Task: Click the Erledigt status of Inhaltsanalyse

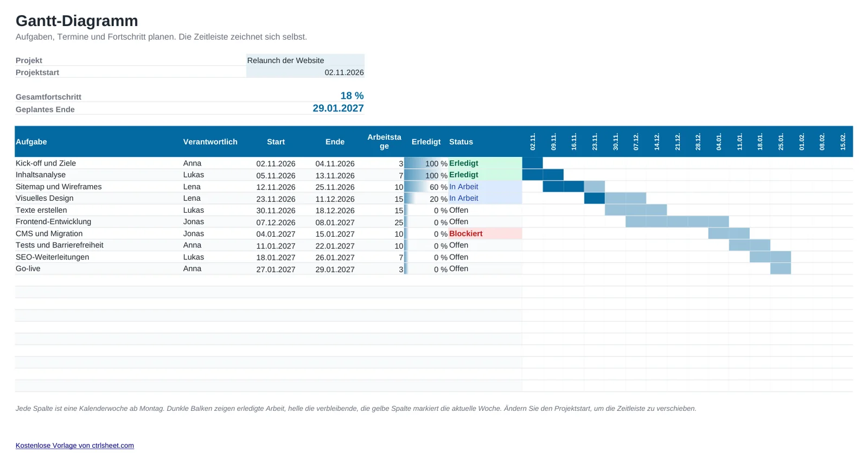Action: click(x=485, y=175)
